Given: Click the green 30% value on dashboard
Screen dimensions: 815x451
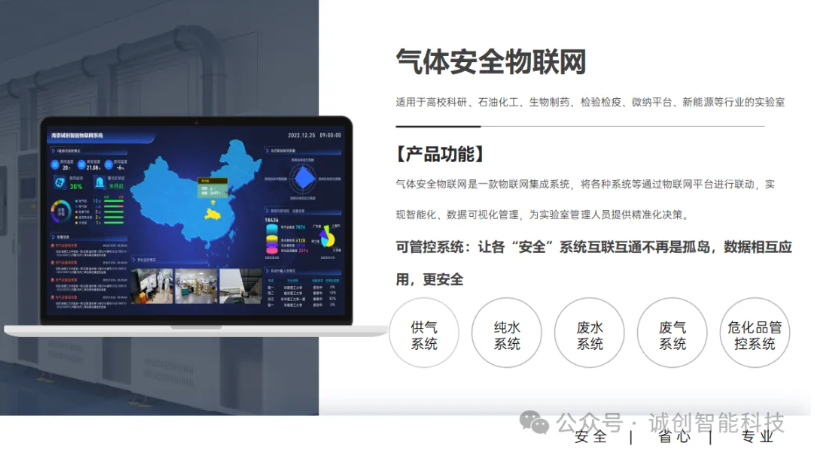Looking at the screenshot, I should pos(76,185).
